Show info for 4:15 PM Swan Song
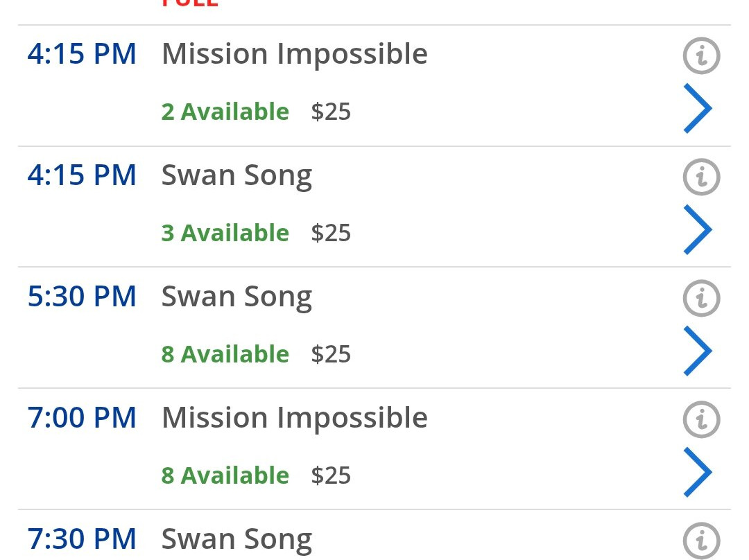Viewport: 749px width, 560px height. (701, 177)
